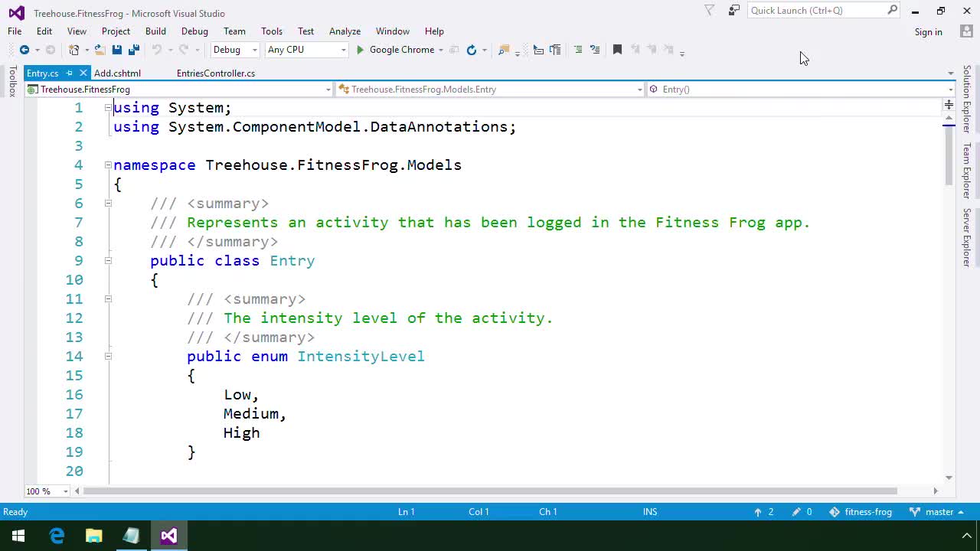Click the Open File folder icon
Image resolution: width=980 pixels, height=551 pixels.
click(100, 50)
